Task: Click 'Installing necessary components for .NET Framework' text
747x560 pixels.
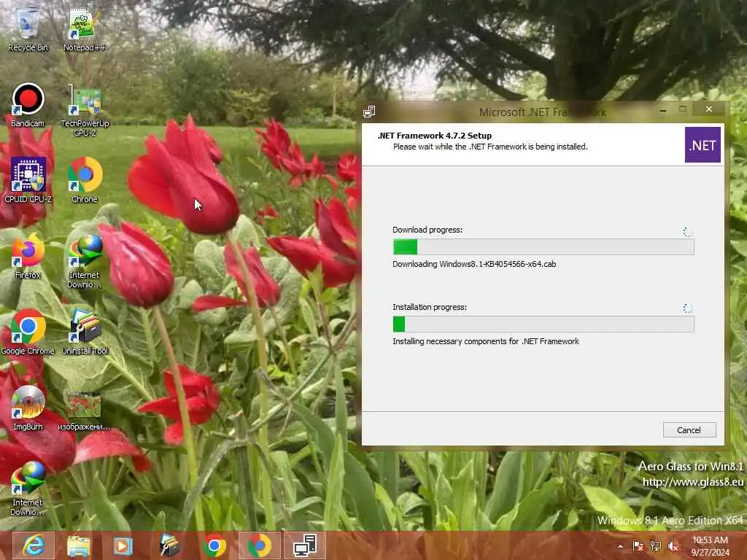Action: coord(485,341)
